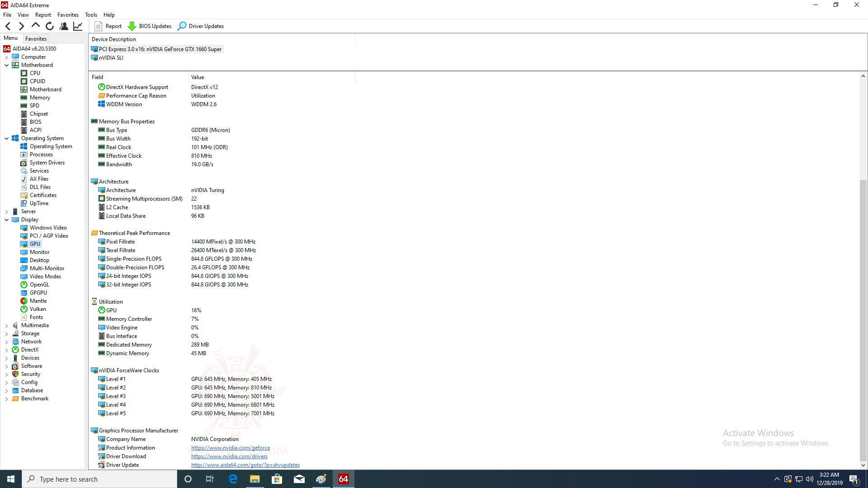The image size is (868, 488).
Task: Click the Refresh toolbar icon
Action: click(50, 26)
